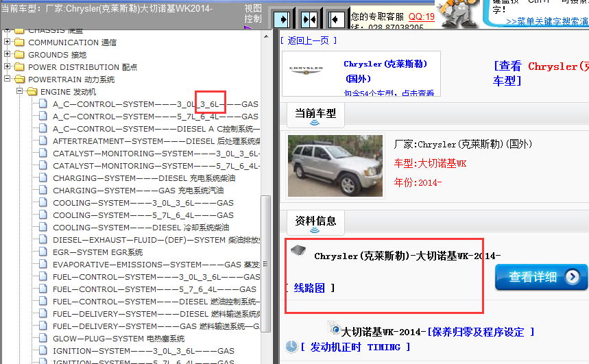Open EVAPORATIVE-EMISSIONS-SYSTEM GAS entry

[156, 265]
